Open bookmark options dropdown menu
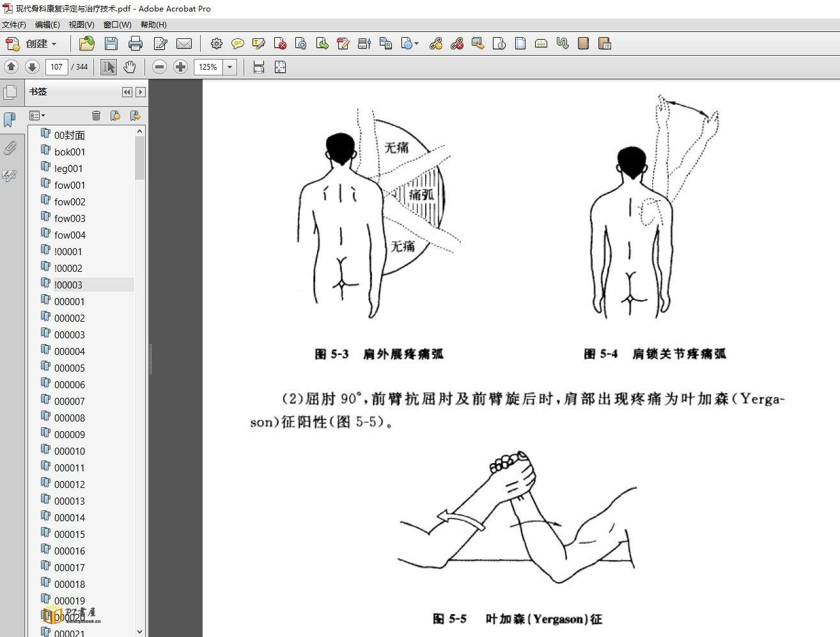The width and height of the screenshot is (840, 637). click(x=37, y=115)
